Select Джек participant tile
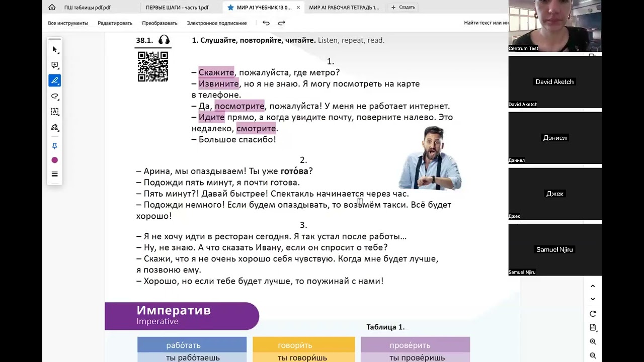The image size is (644, 362). pyautogui.click(x=555, y=194)
